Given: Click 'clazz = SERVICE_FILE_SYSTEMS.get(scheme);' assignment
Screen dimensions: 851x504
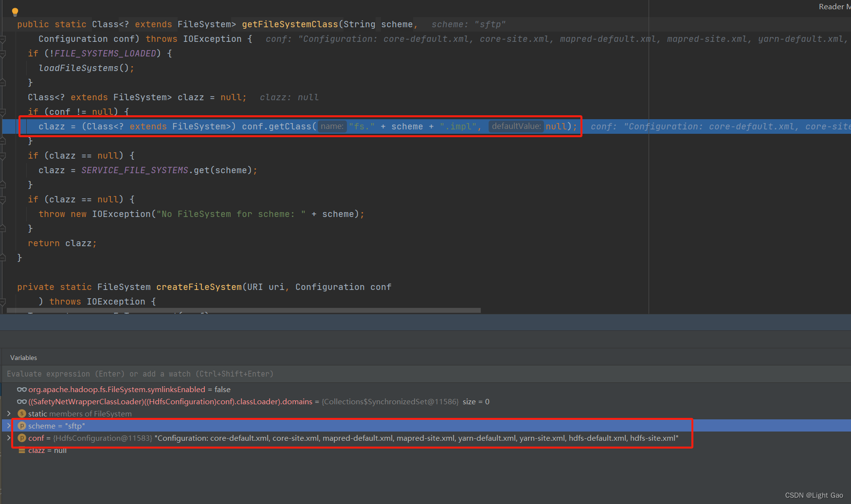Looking at the screenshot, I should click(148, 170).
